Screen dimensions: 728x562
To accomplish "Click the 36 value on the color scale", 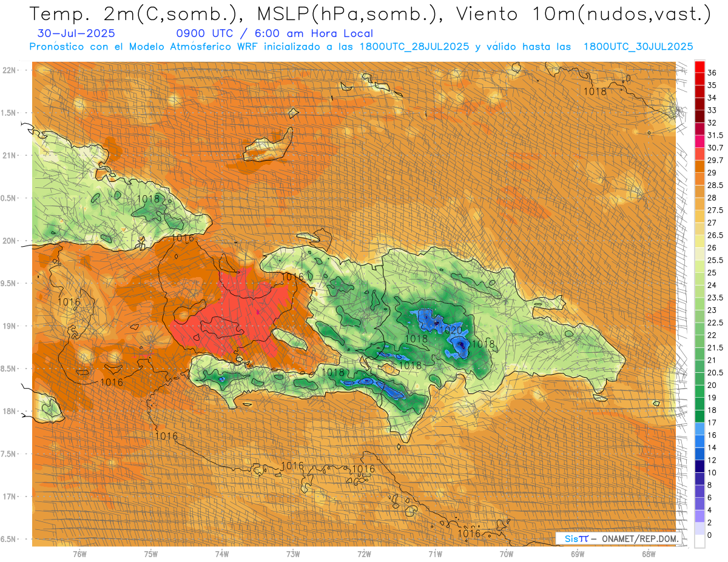I will click(x=712, y=73).
